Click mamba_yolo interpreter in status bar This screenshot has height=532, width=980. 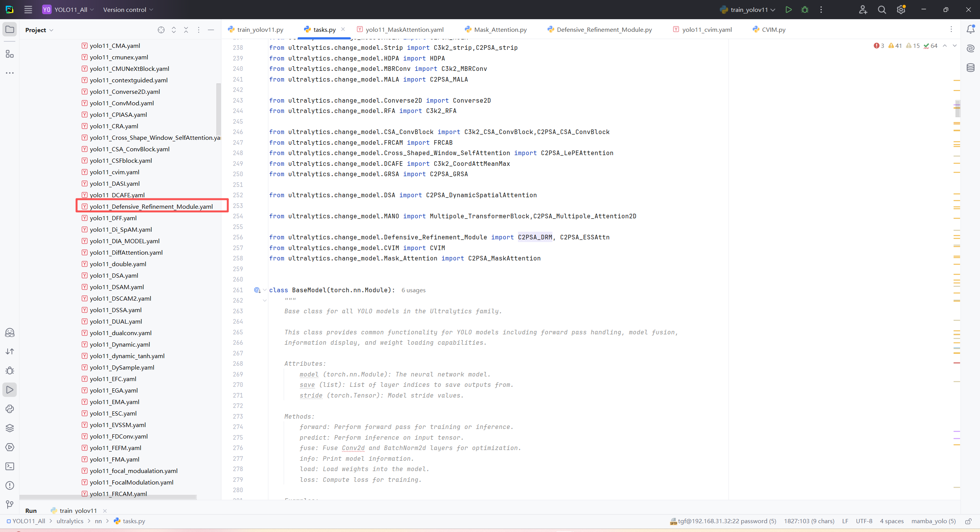click(x=933, y=521)
